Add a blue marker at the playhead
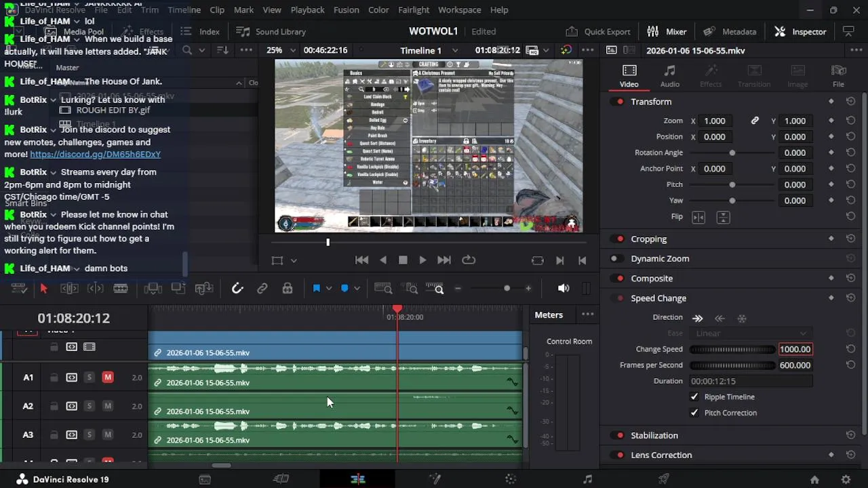 (x=344, y=289)
